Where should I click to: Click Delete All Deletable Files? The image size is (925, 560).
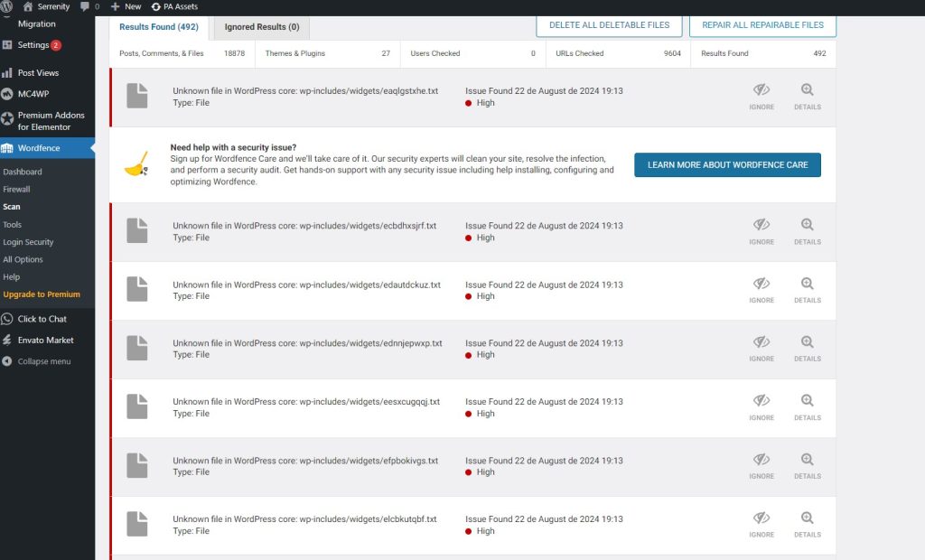pyautogui.click(x=609, y=24)
